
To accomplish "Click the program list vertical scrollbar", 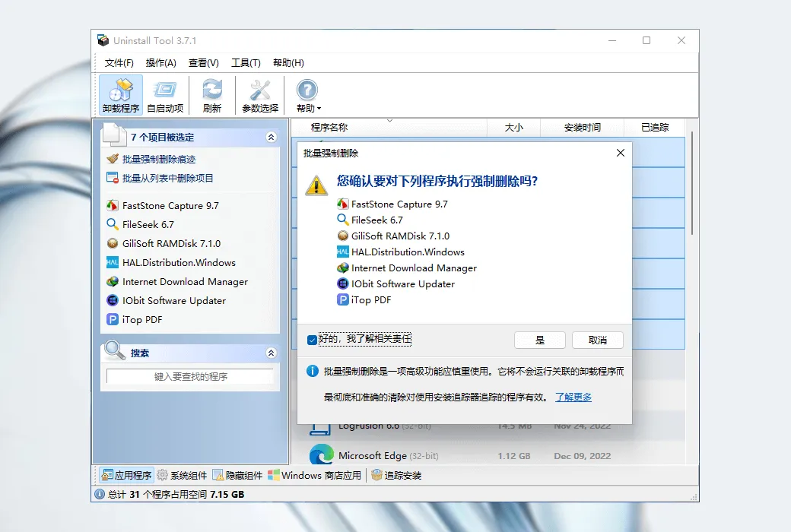I will (691, 184).
